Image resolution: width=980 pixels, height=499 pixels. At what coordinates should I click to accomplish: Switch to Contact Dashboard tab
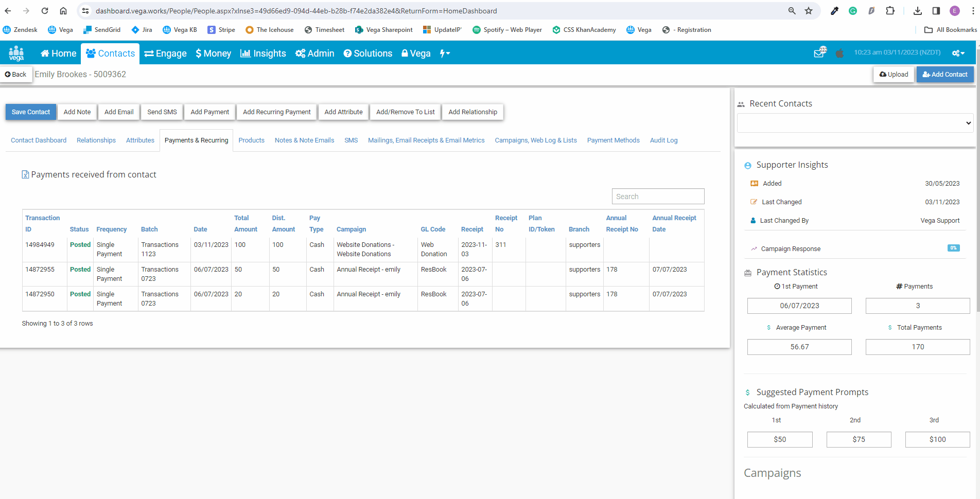tap(39, 140)
